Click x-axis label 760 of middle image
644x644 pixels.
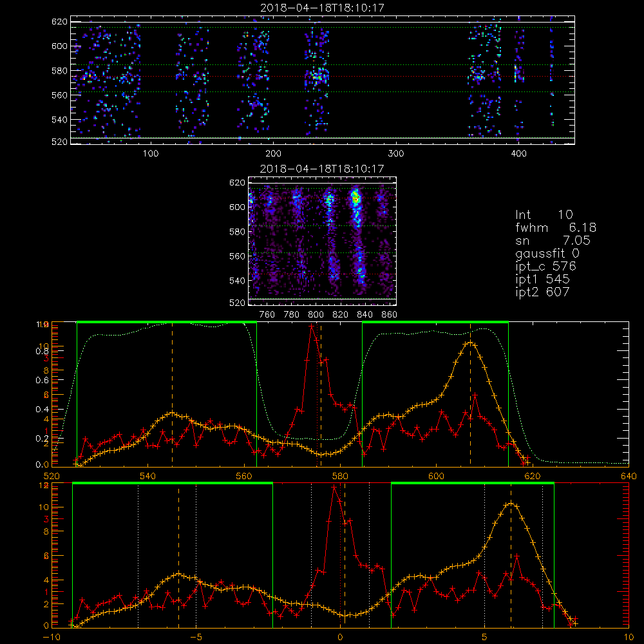point(267,315)
